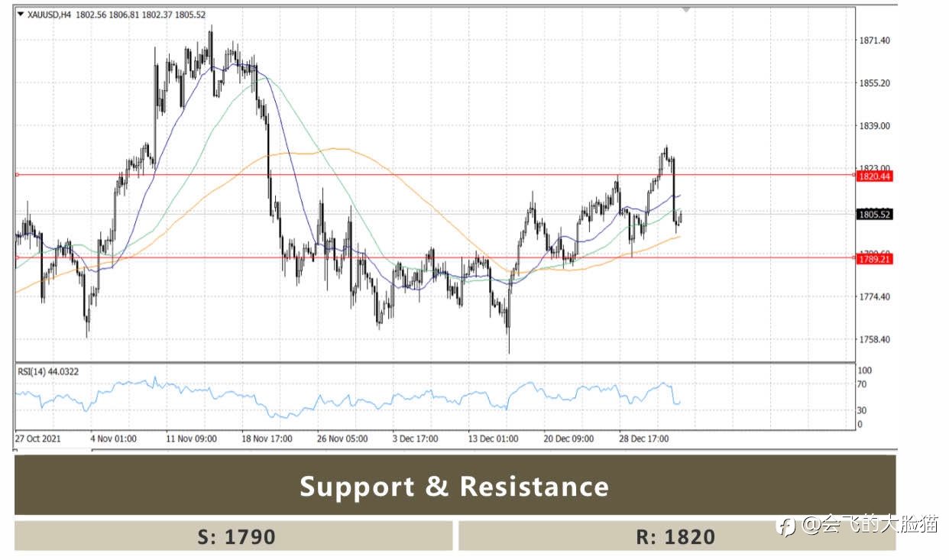This screenshot has height=560, width=949.
Task: Click the 1805.52 current price label
Action: coord(875,215)
